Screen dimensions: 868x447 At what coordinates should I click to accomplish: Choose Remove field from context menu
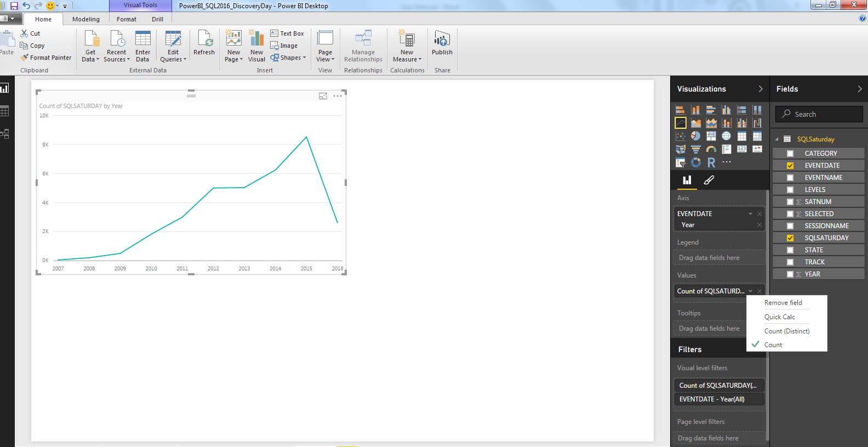pos(783,303)
